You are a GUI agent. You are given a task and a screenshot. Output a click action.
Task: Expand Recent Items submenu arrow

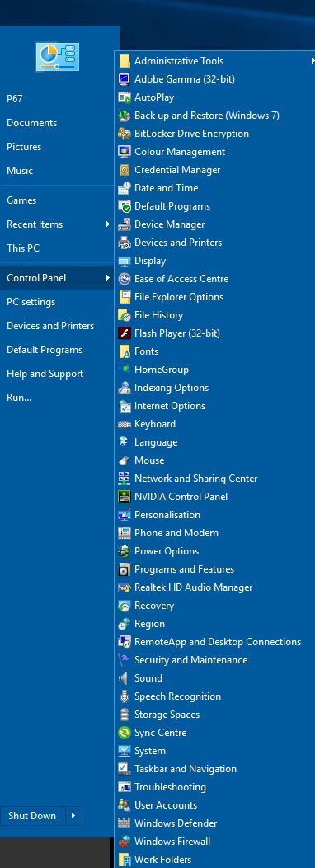(108, 224)
